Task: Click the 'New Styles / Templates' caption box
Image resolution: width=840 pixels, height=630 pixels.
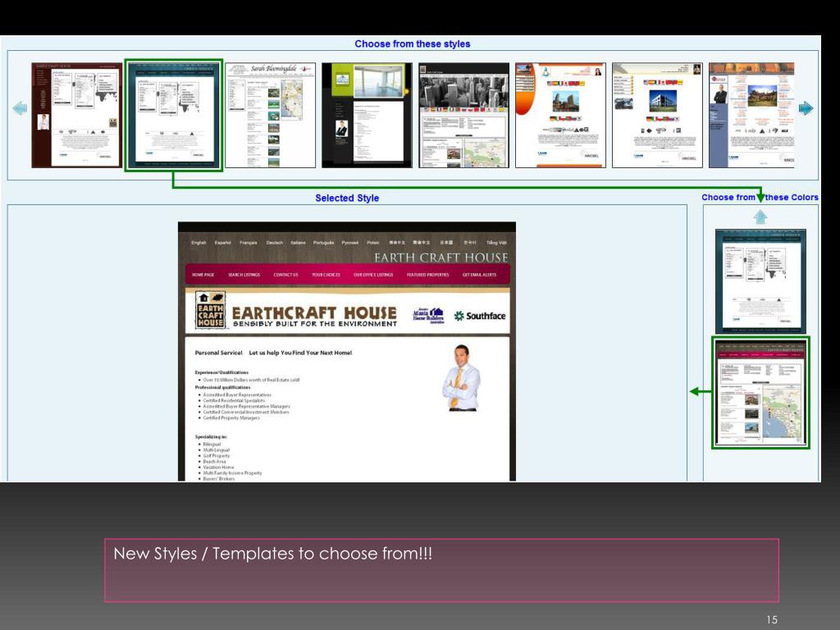Action: coord(441,571)
